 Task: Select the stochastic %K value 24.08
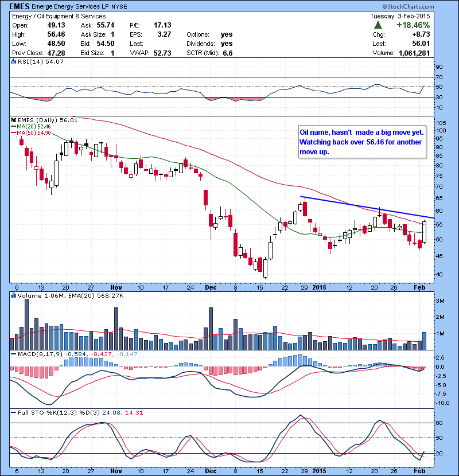[x=111, y=412]
